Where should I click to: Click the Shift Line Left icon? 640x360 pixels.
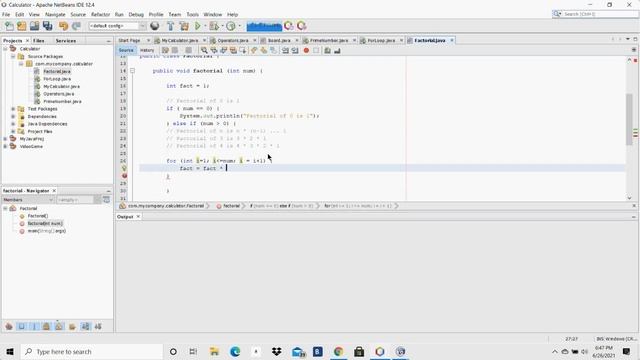(x=285, y=51)
